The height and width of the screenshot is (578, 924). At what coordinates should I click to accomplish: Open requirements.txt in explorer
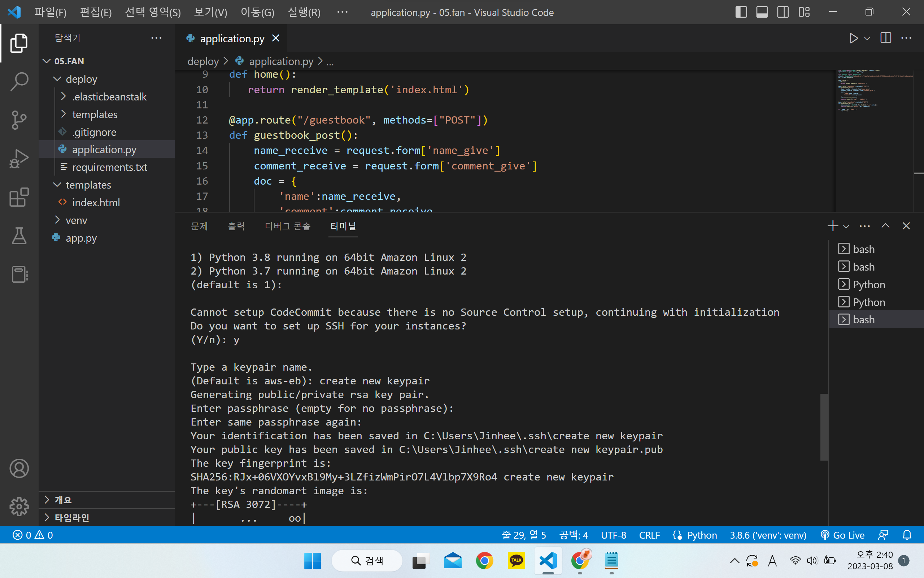(x=106, y=167)
